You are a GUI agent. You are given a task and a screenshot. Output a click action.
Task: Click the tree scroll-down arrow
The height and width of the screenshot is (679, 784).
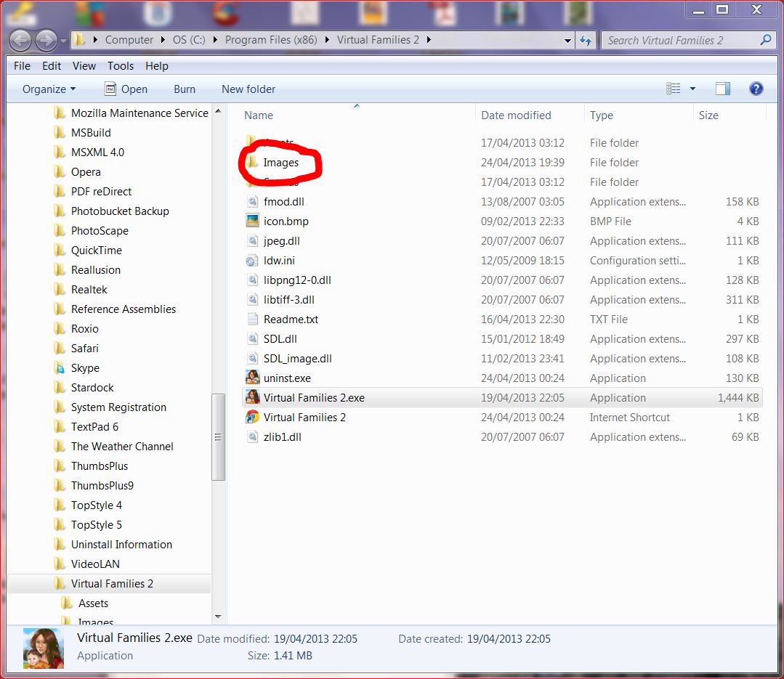(218, 617)
